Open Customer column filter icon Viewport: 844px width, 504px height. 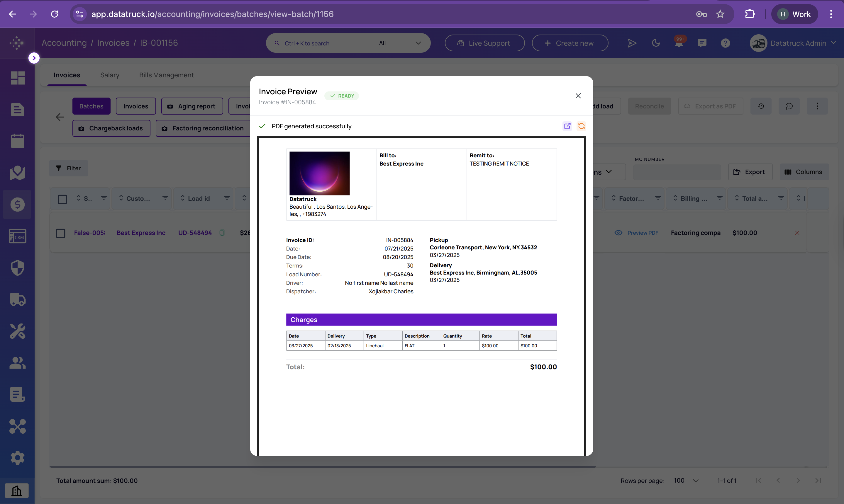point(165,198)
